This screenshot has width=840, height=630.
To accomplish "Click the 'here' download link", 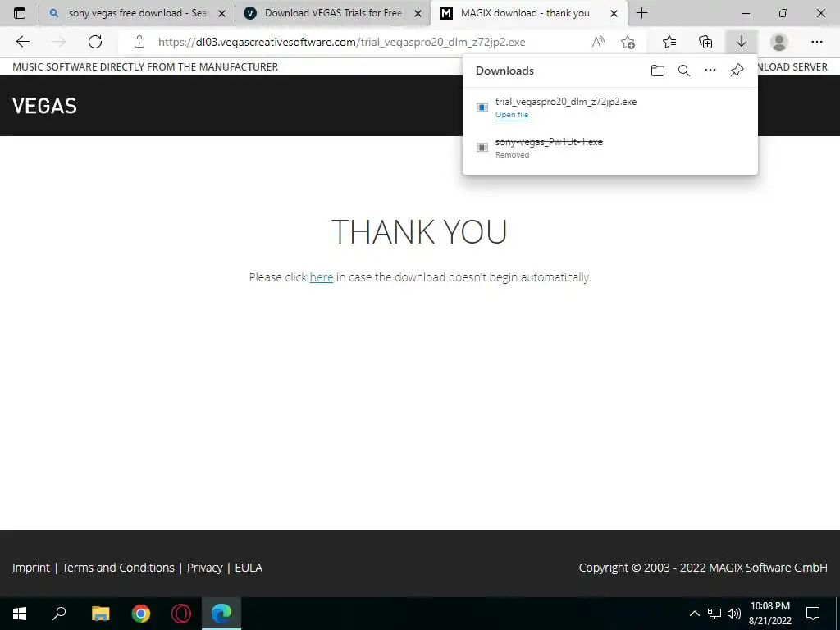I will pos(322,277).
